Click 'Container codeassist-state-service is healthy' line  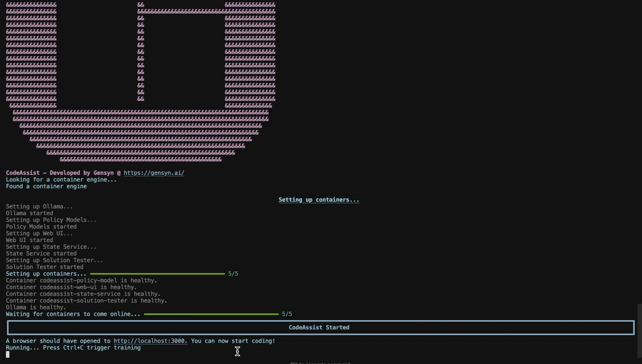tap(83, 294)
